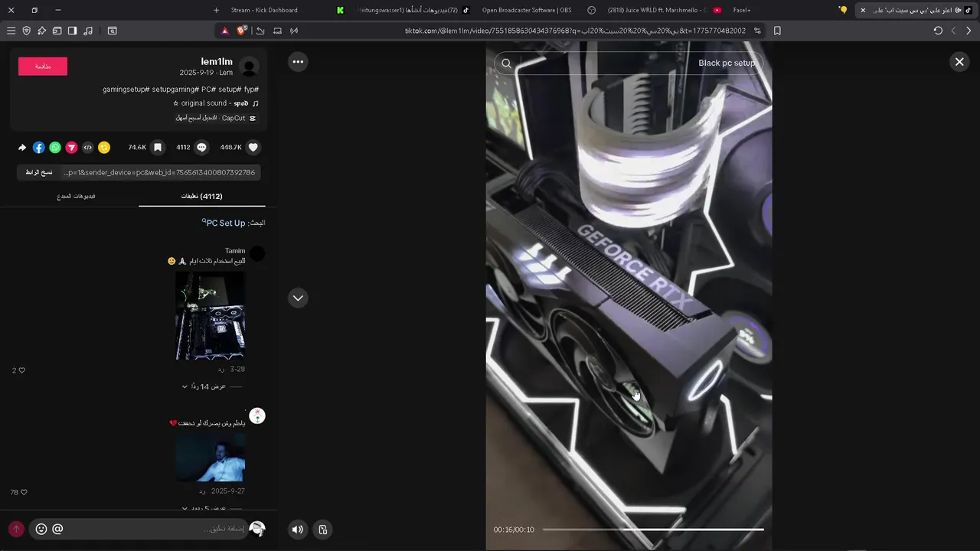This screenshot has height=551, width=980.
Task: Save video with the bookmark icon showing 74.6K
Action: [x=158, y=147]
